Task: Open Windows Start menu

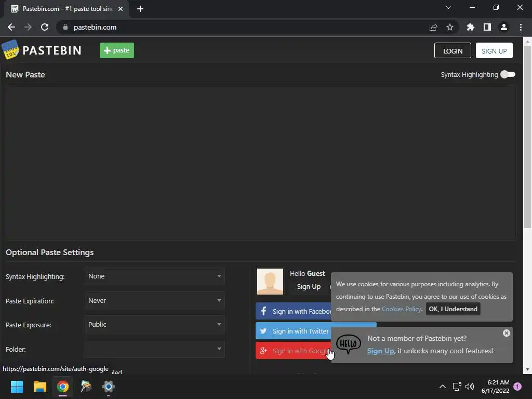Action: 17,387
